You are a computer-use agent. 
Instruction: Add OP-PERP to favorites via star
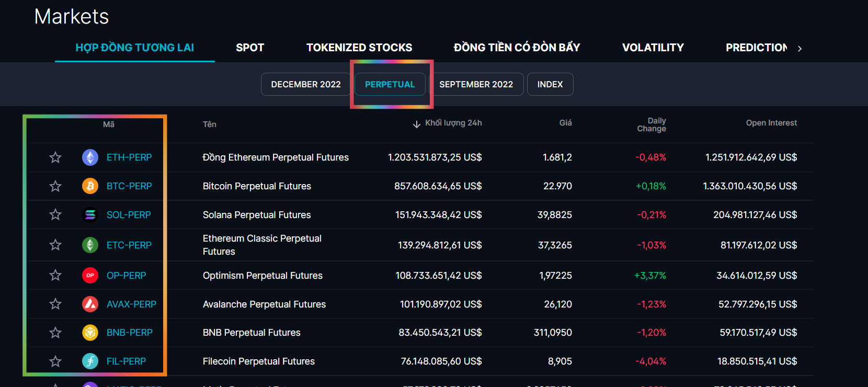pos(55,275)
